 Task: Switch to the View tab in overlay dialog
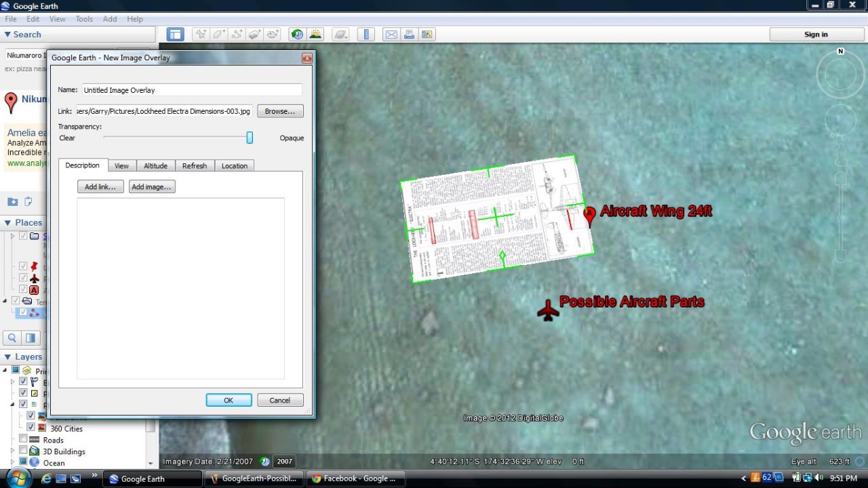121,165
